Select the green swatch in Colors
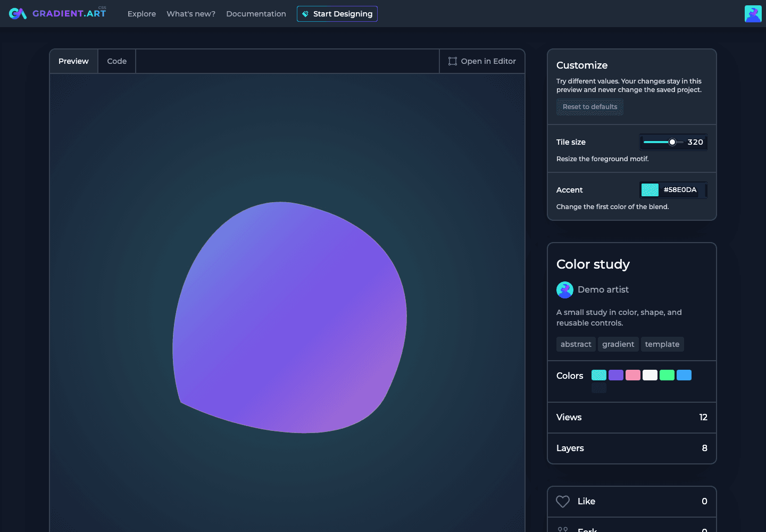 tap(667, 375)
